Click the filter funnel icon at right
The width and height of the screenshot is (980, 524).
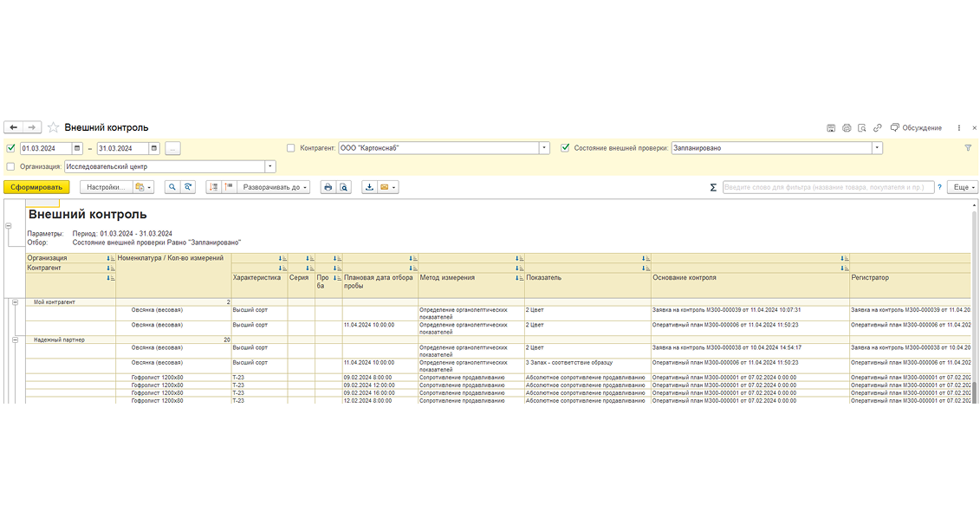(968, 148)
